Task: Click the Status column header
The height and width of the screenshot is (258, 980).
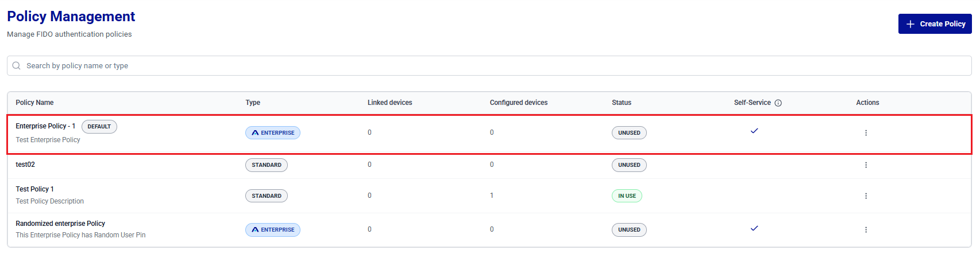Action: click(x=622, y=103)
